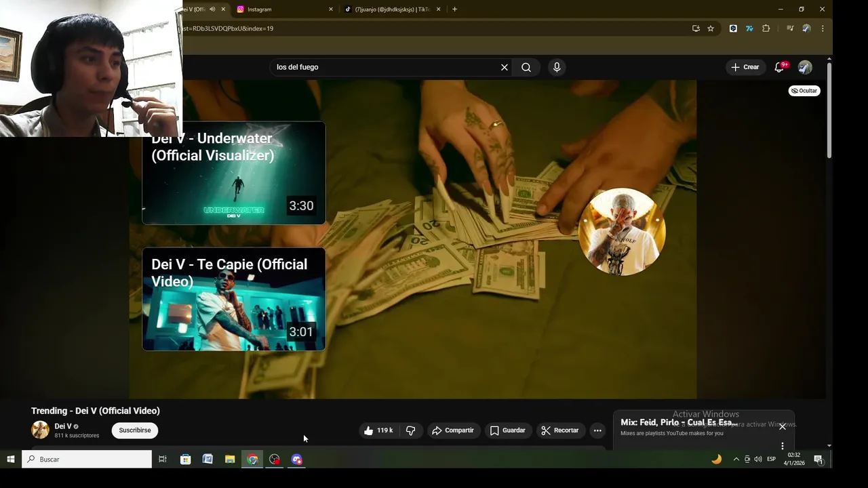Open the network icon in system tray
The height and width of the screenshot is (488, 868).
[x=747, y=460]
